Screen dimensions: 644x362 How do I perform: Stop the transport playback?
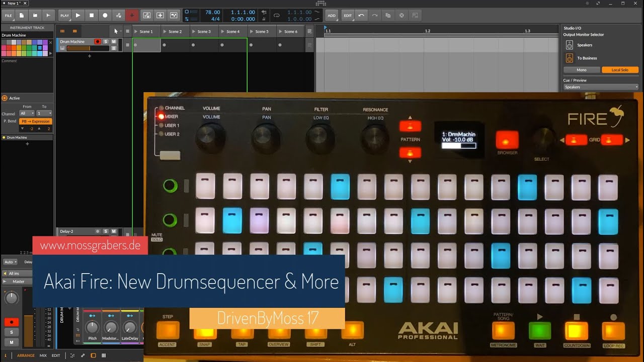pyautogui.click(x=92, y=16)
